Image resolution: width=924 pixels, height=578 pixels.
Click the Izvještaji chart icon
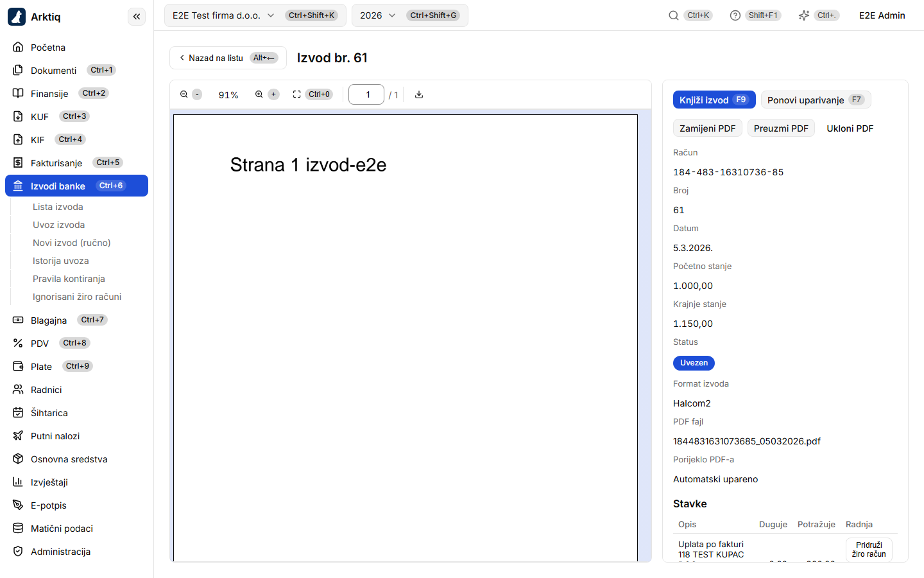(x=18, y=482)
